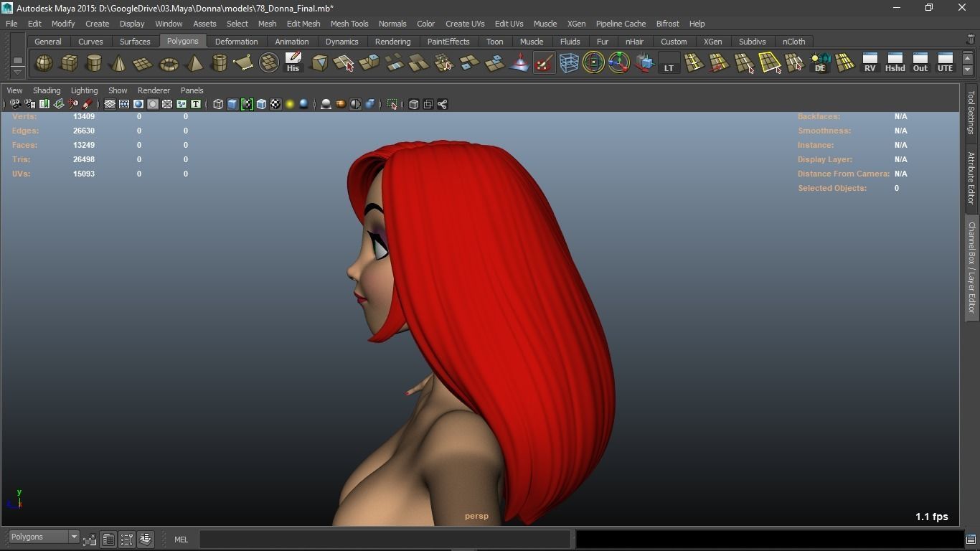Viewport: 980px width, 551px height.
Task: Open the Create UVs menu
Action: click(465, 24)
